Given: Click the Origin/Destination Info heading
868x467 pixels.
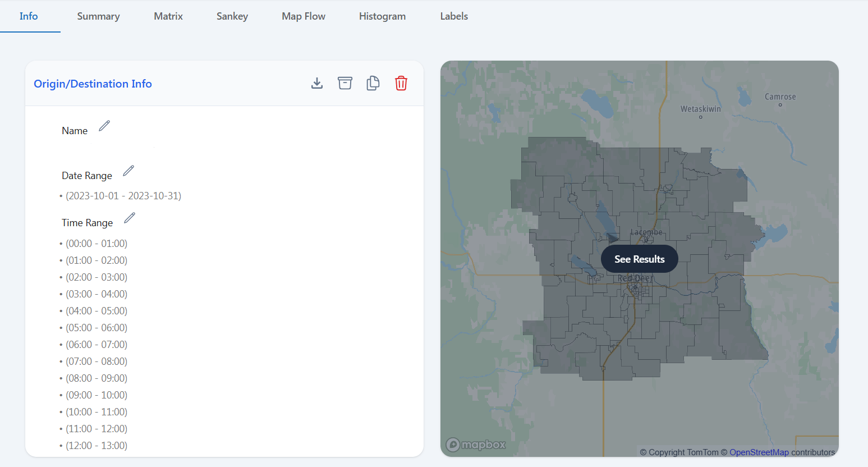Looking at the screenshot, I should pos(93,84).
